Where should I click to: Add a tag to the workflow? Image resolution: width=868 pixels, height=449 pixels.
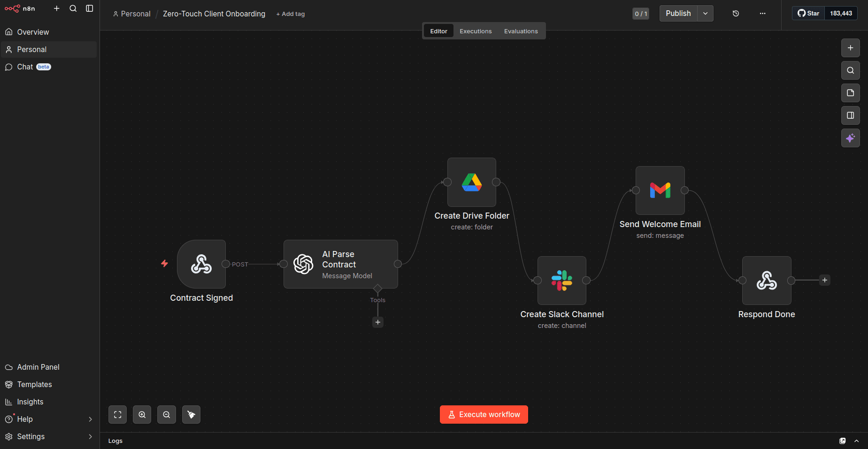290,14
